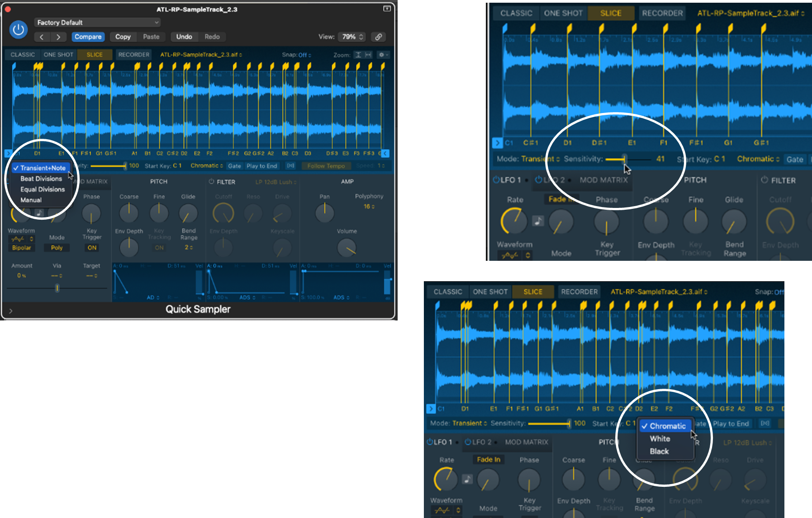This screenshot has height=518, width=812.
Task: Click the Volume knob in AMP section
Action: (x=347, y=248)
